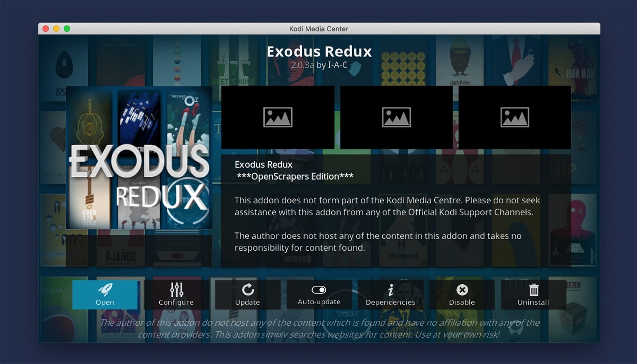637x364 pixels.
Task: Click the 'Open' button label
Action: (105, 302)
